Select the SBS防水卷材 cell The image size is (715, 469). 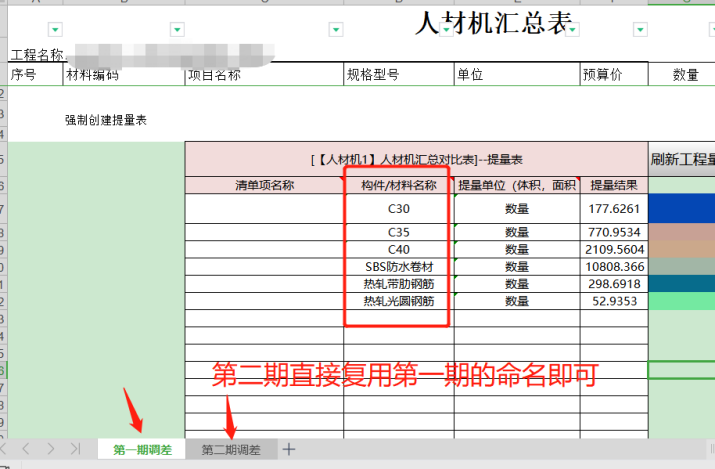pyautogui.click(x=399, y=267)
